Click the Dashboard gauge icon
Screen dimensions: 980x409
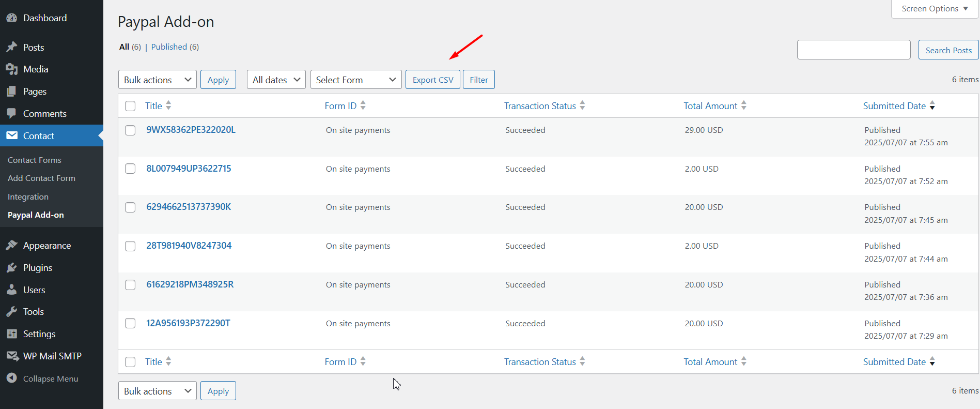point(12,18)
